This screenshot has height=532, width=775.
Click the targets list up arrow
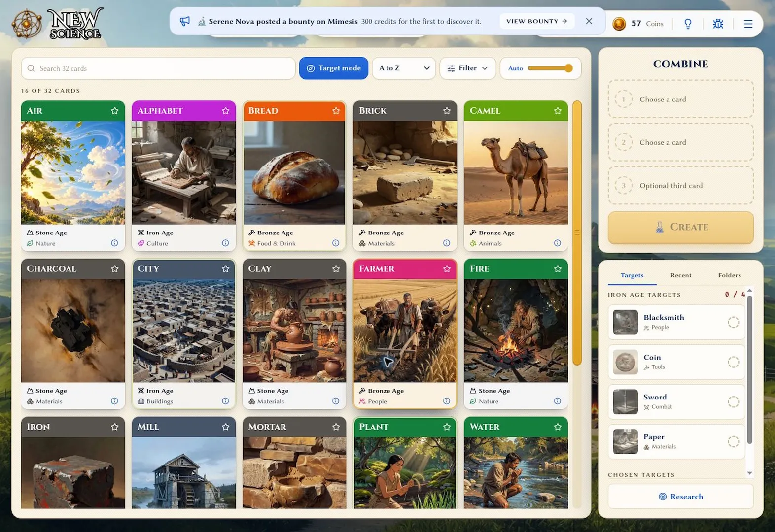pos(749,291)
